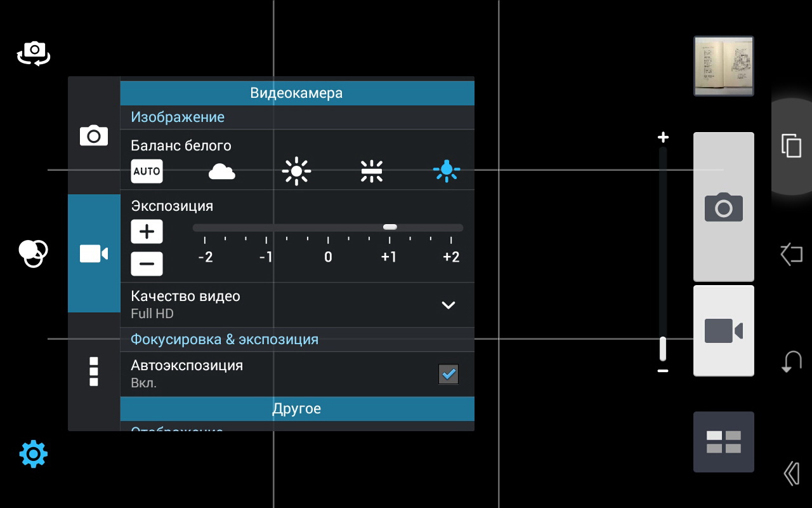812x508 pixels.
Task: Tap the Android home button
Action: [791, 255]
